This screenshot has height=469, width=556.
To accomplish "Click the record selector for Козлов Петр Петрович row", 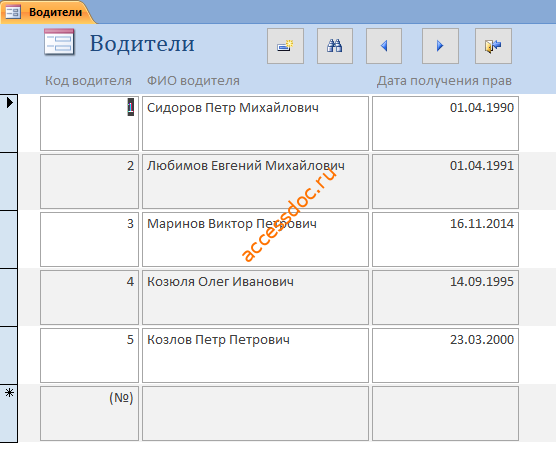I will click(9, 356).
